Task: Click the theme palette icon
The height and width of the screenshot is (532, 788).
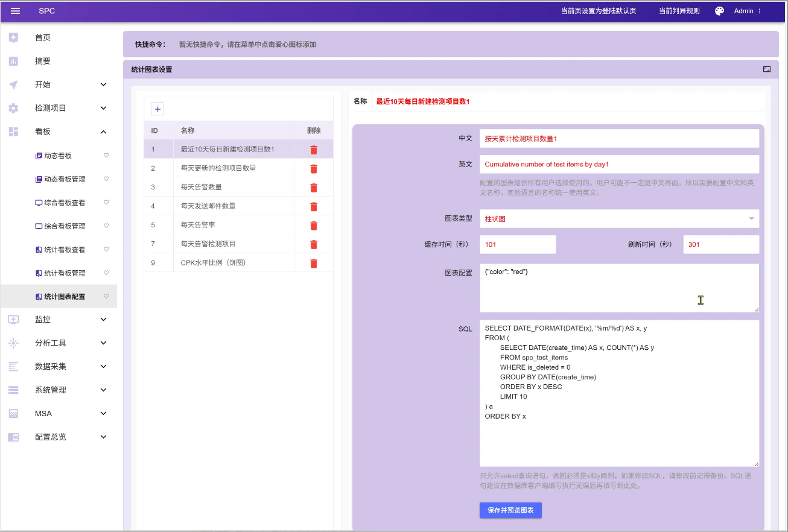Action: (x=719, y=11)
